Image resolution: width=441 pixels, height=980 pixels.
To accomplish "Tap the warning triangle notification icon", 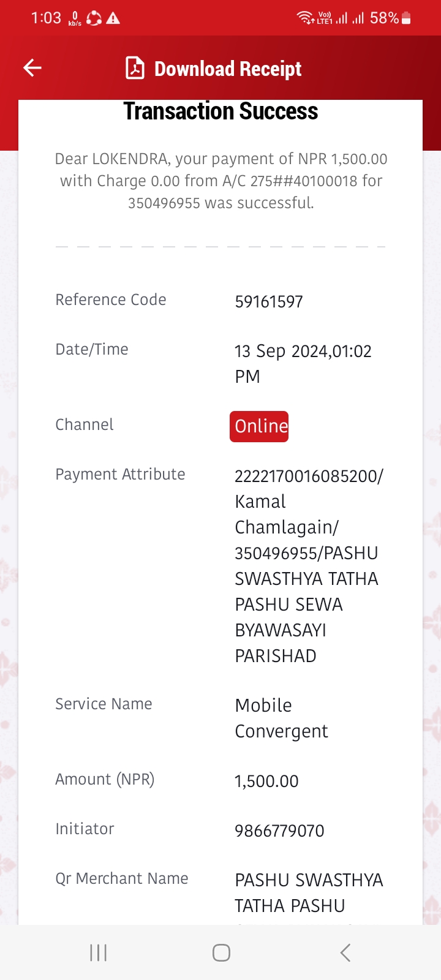I will (113, 18).
